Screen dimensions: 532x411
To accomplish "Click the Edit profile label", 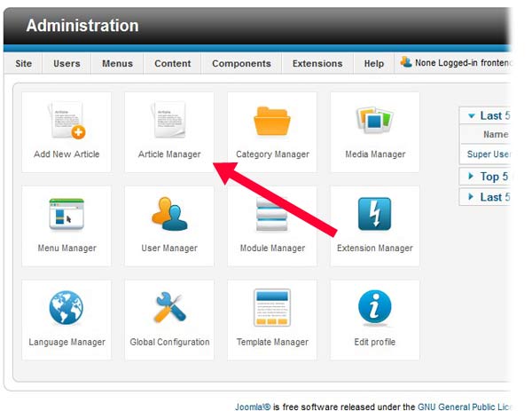I will tap(374, 342).
